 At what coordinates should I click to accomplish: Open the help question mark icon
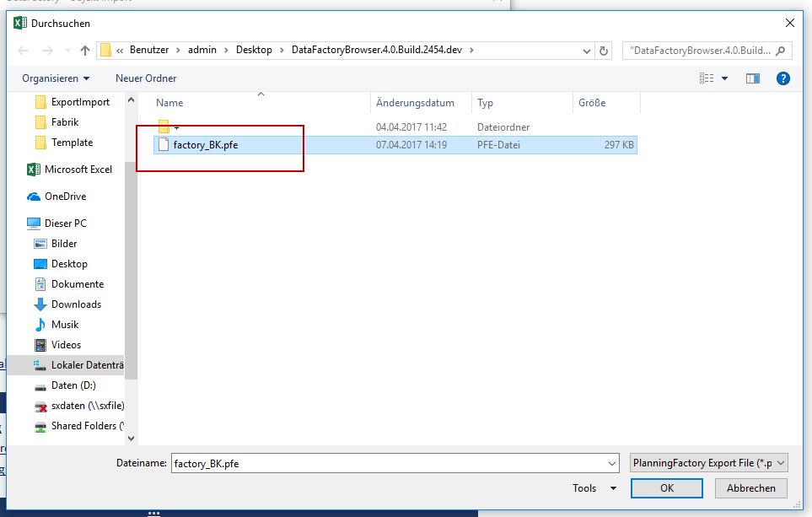click(x=782, y=78)
